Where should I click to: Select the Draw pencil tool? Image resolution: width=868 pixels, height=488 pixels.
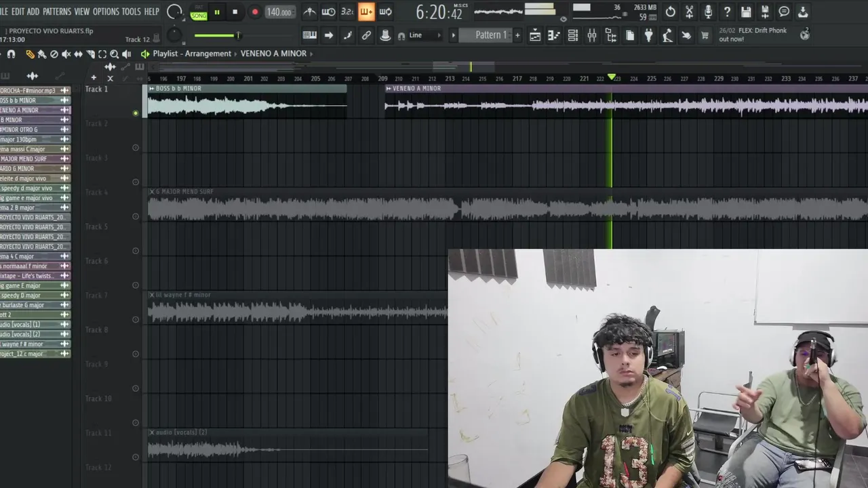[30, 54]
